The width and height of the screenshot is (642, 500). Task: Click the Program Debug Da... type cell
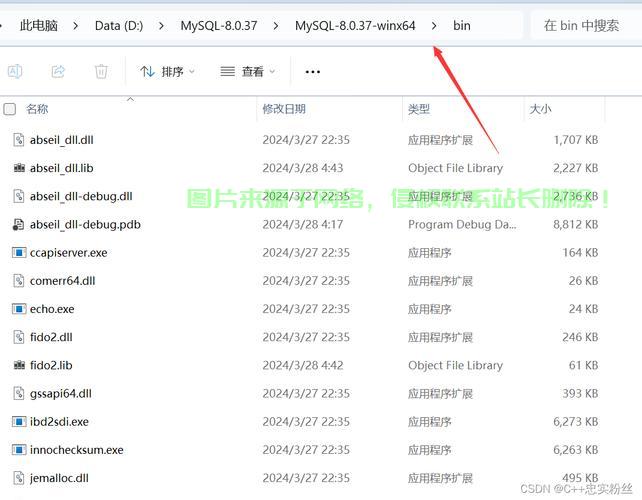[x=462, y=225]
